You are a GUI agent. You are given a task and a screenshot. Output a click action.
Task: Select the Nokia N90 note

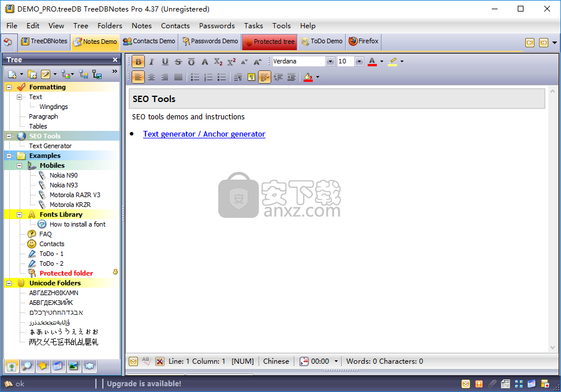(63, 175)
